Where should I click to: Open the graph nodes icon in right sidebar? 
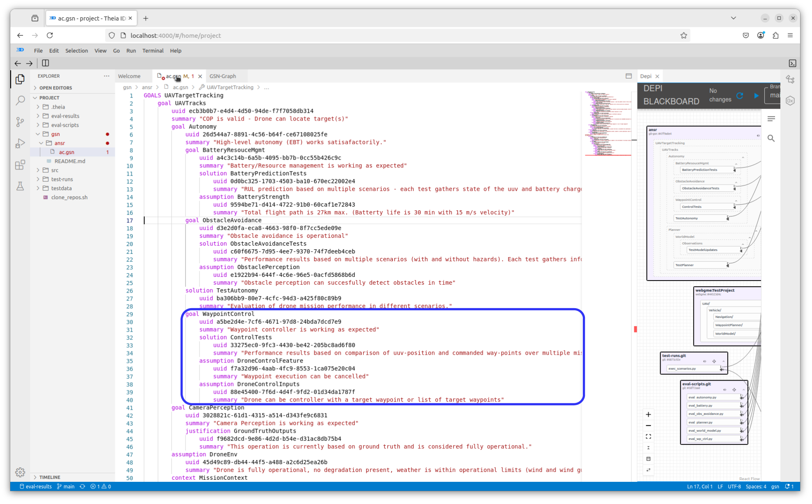coord(790,79)
